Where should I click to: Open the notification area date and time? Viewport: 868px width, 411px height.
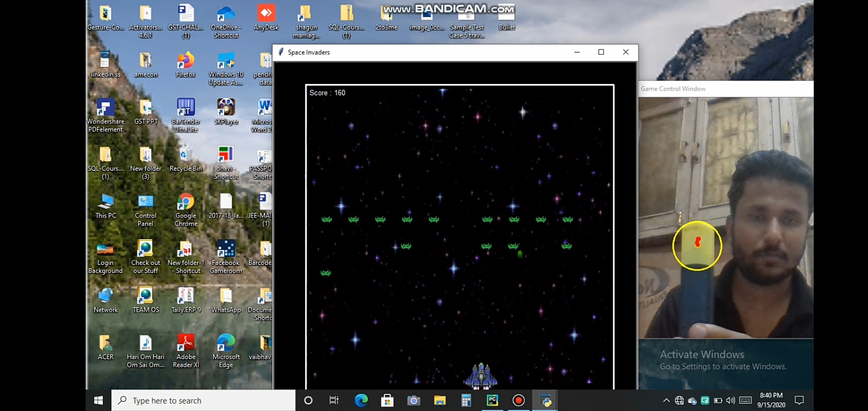[771, 400]
